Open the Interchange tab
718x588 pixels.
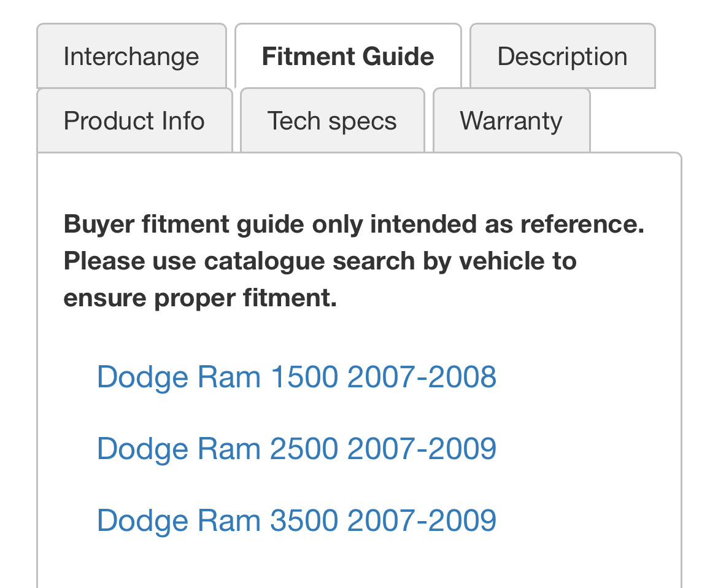pyautogui.click(x=131, y=56)
